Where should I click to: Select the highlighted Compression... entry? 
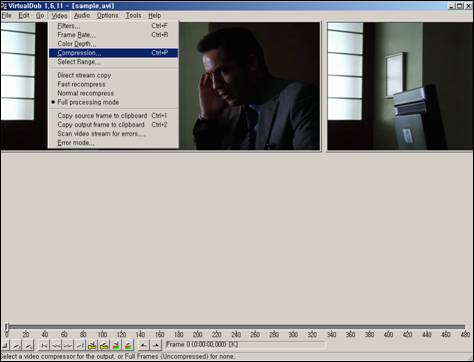point(113,53)
